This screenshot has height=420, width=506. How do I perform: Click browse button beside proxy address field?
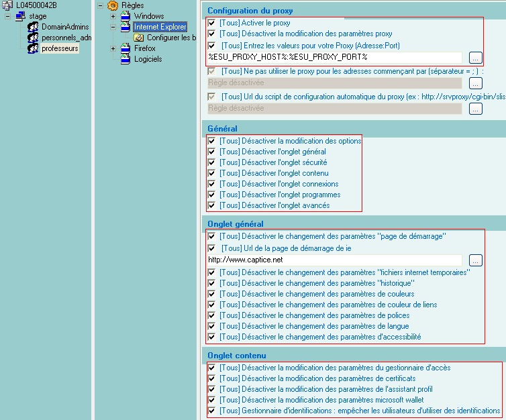point(475,57)
